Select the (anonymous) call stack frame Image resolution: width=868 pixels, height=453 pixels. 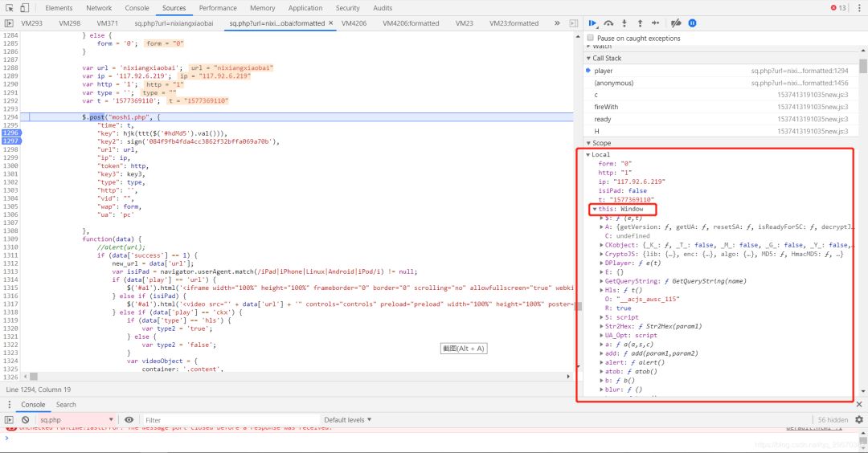[x=613, y=83]
